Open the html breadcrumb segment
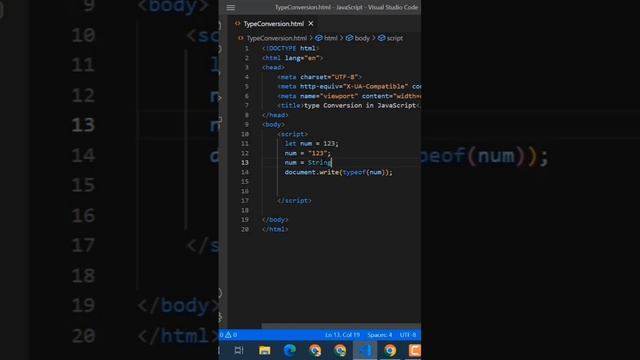This screenshot has height=360, width=640. pyautogui.click(x=331, y=38)
